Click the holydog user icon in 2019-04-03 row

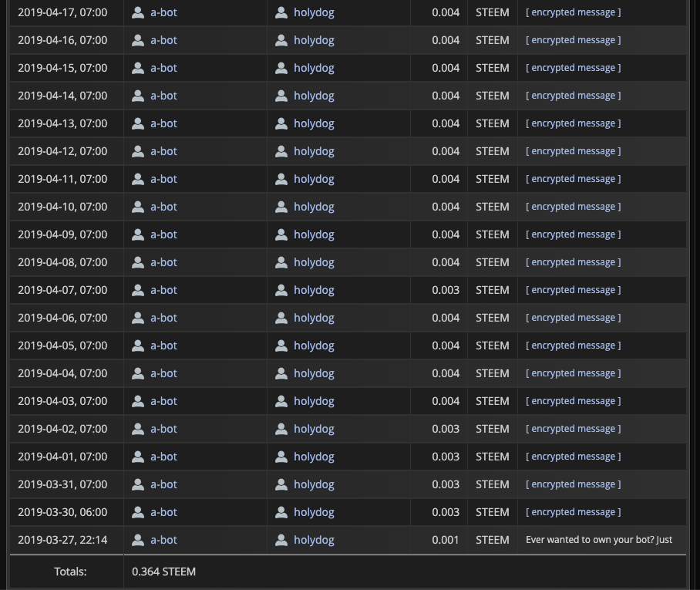[281, 401]
